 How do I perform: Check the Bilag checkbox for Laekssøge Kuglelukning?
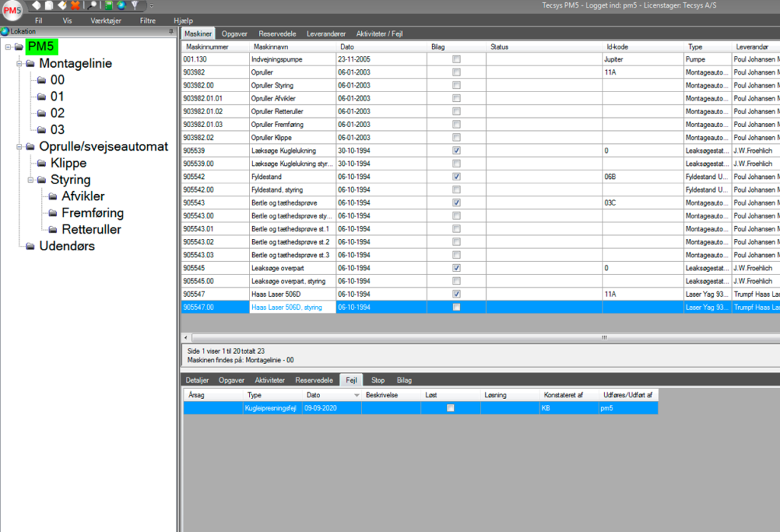pos(456,151)
